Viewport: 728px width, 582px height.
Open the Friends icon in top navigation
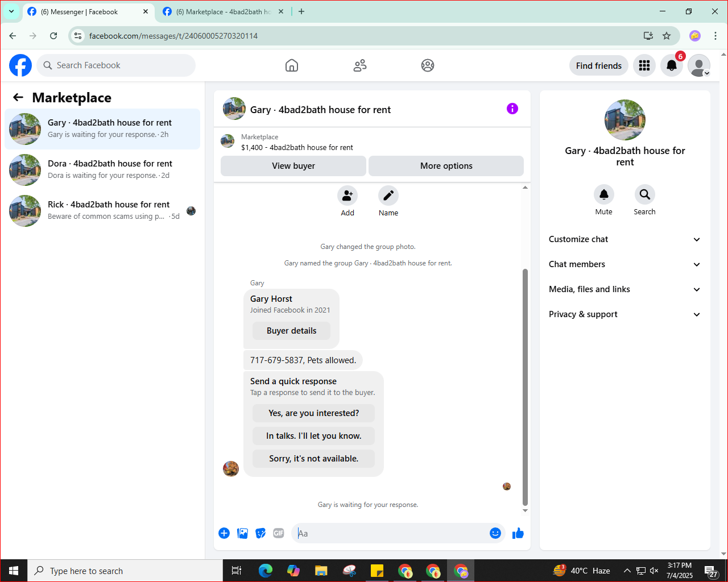pos(360,65)
